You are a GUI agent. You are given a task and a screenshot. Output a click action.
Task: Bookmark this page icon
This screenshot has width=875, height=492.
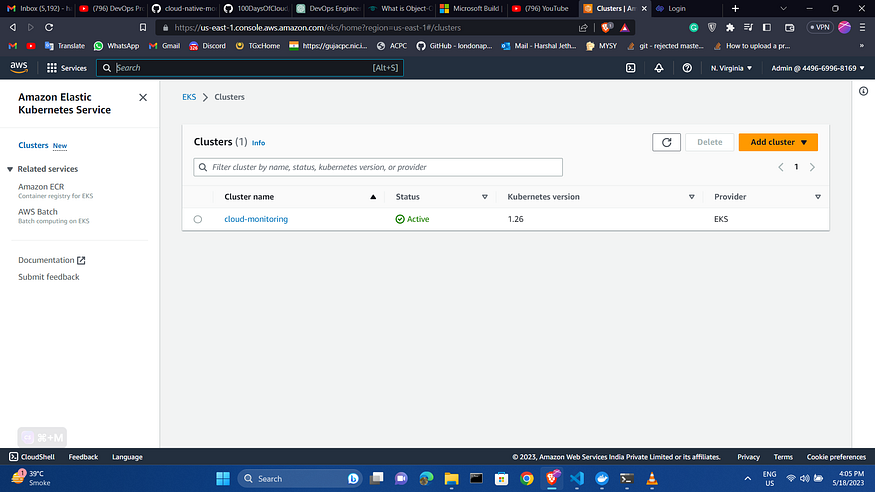pos(143,27)
